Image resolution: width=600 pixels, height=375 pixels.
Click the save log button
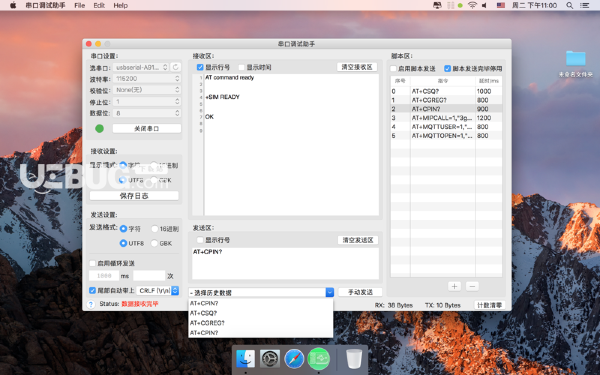[134, 196]
